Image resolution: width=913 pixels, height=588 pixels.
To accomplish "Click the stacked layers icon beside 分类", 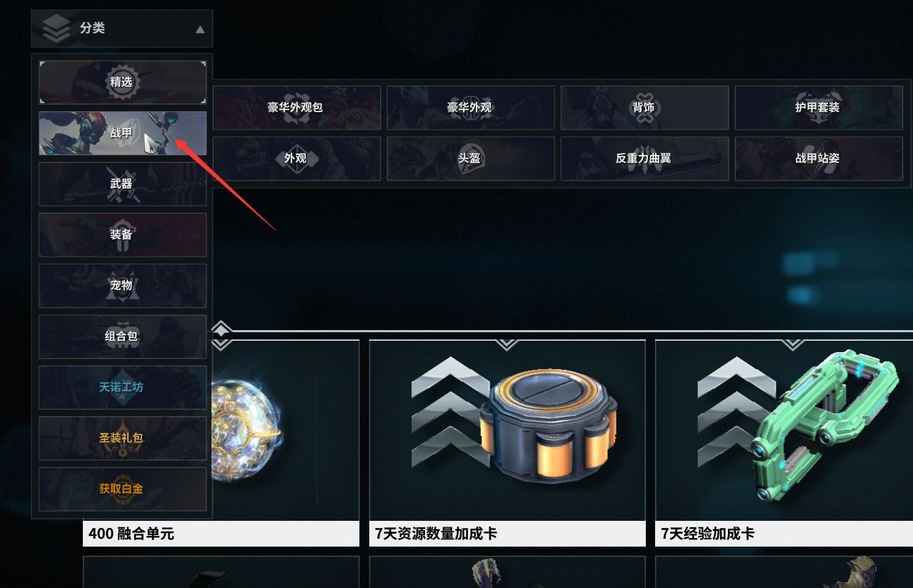I will click(x=56, y=29).
